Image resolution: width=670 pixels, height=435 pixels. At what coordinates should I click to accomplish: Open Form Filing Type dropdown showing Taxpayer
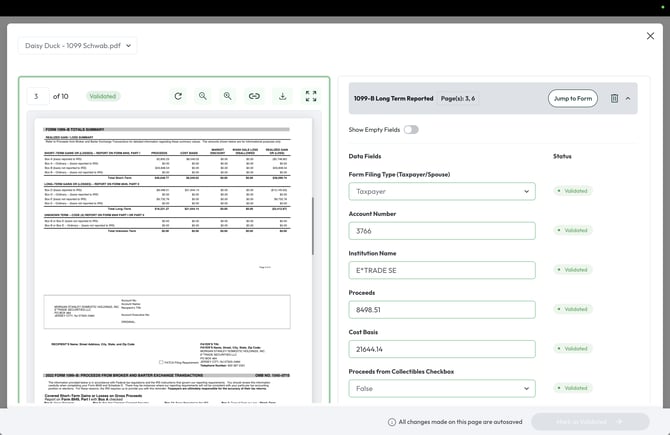(442, 191)
